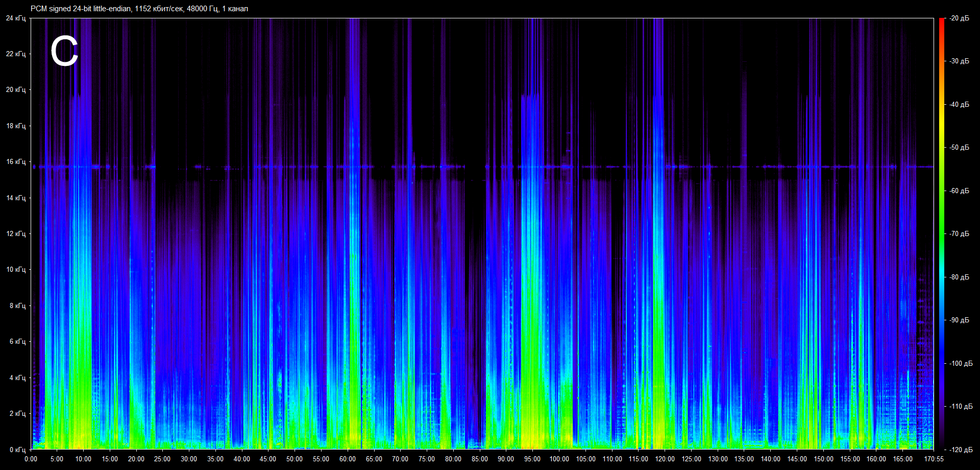The width and height of the screenshot is (980, 470).
Task: Click the 170:55 end time label
Action: coord(934,459)
